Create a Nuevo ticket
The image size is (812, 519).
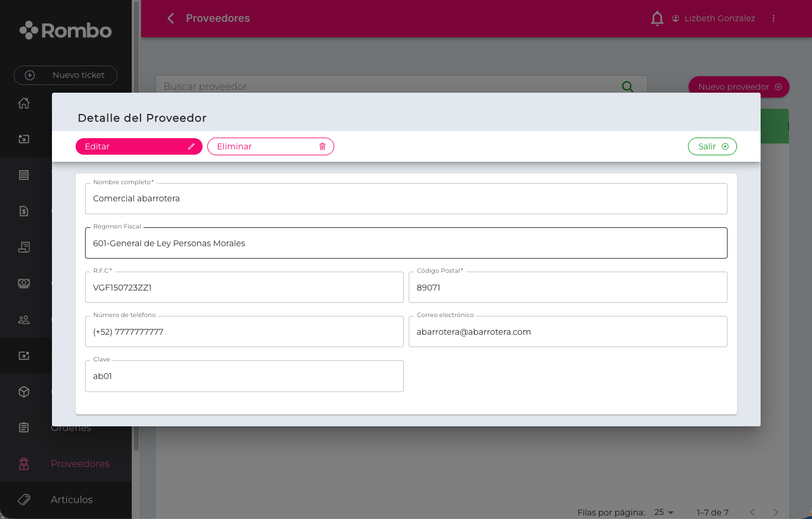pyautogui.click(x=66, y=75)
